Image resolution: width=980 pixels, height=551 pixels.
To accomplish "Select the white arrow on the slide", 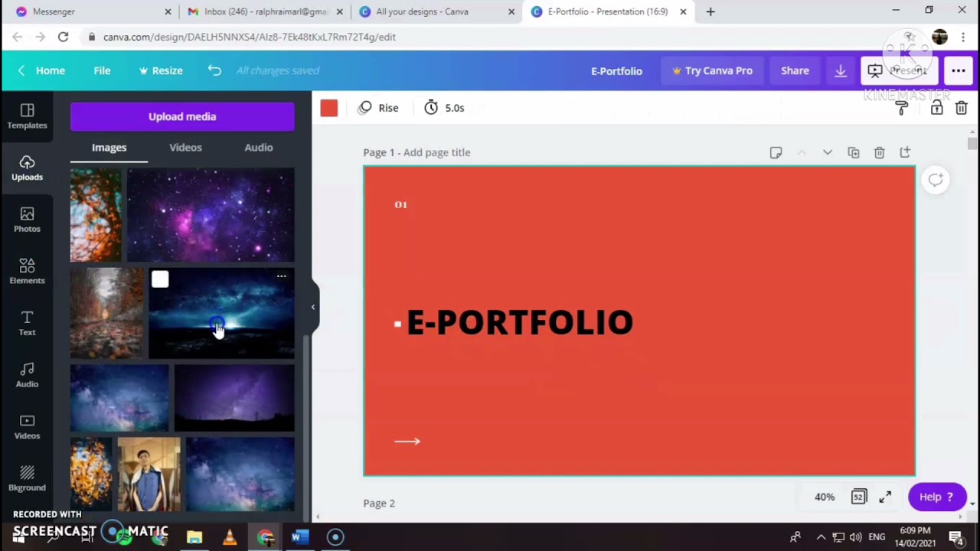I will pyautogui.click(x=407, y=441).
